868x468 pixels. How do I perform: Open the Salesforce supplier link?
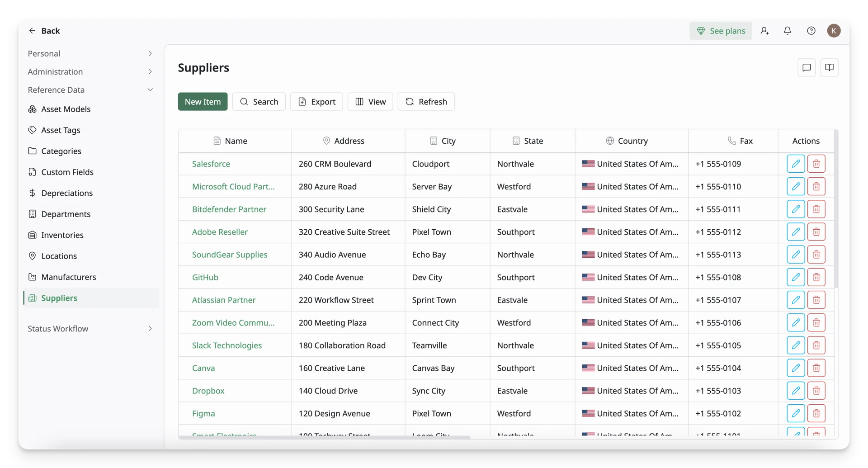coord(211,164)
